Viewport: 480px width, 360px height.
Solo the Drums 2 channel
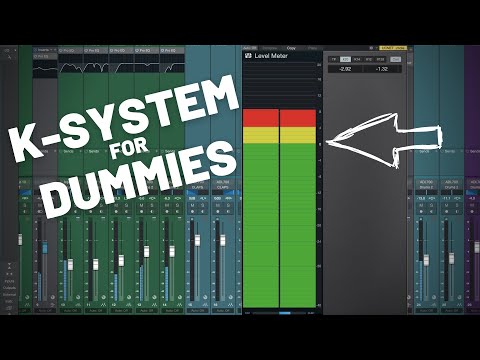431,206
